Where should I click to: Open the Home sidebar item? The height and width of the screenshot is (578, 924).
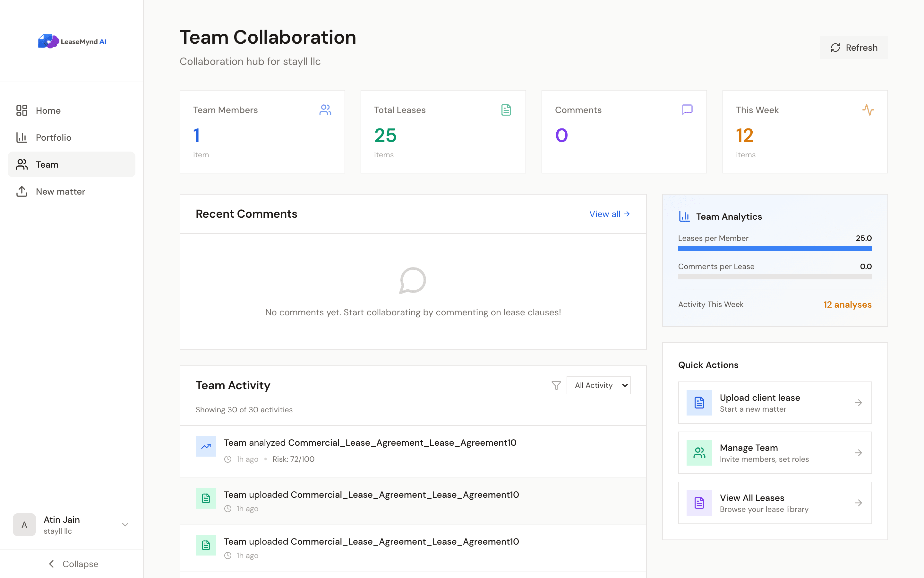tap(72, 110)
